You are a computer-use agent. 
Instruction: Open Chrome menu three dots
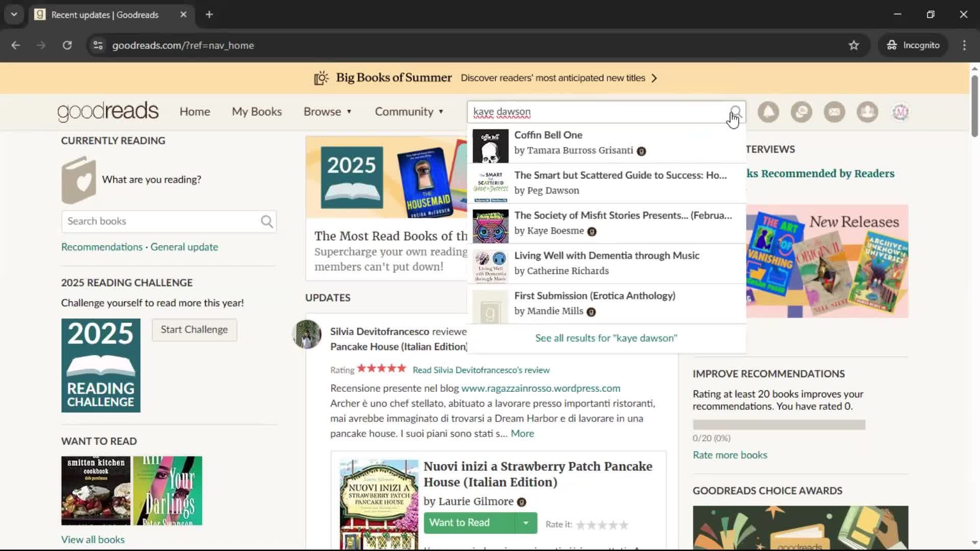click(x=964, y=45)
